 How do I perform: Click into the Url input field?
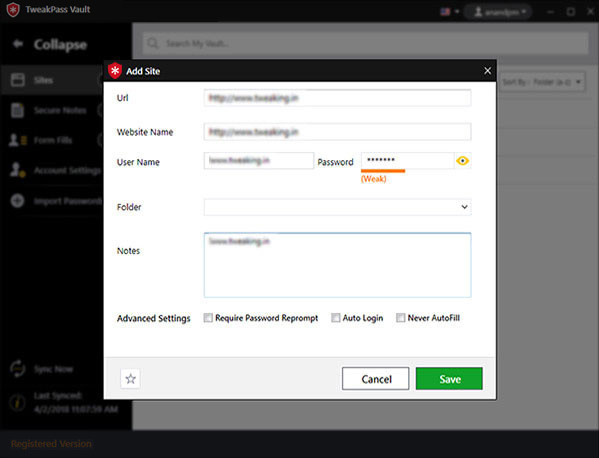337,98
